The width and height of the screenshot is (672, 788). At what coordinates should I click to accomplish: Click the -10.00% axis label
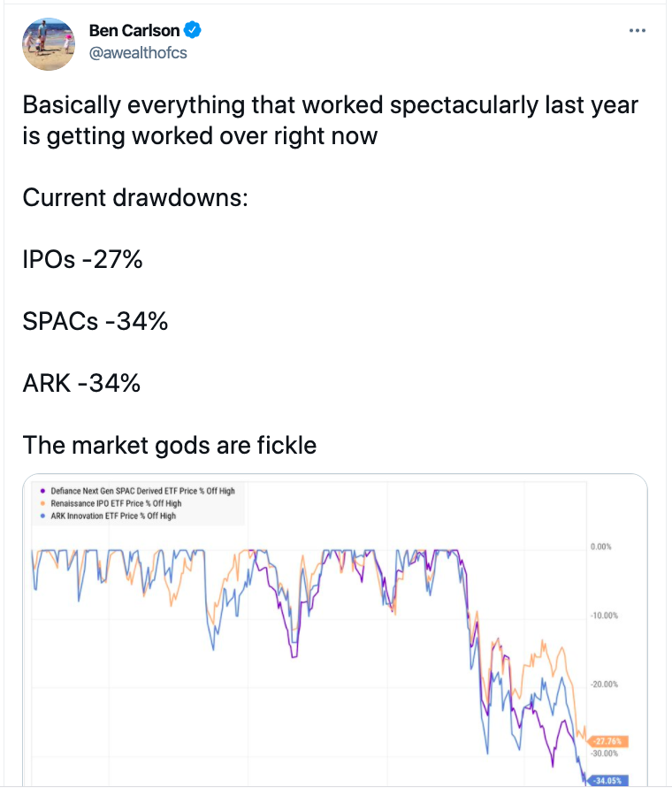(x=603, y=616)
